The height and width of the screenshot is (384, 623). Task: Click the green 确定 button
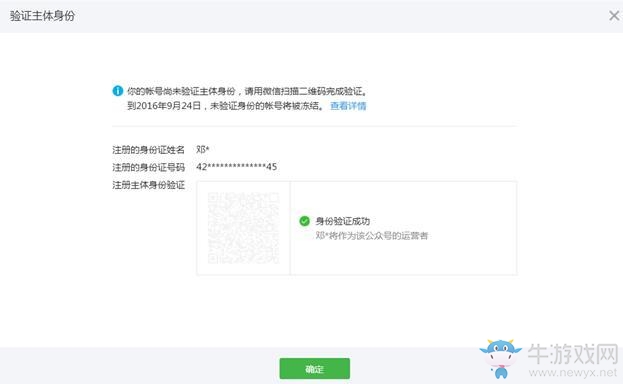[x=314, y=368]
